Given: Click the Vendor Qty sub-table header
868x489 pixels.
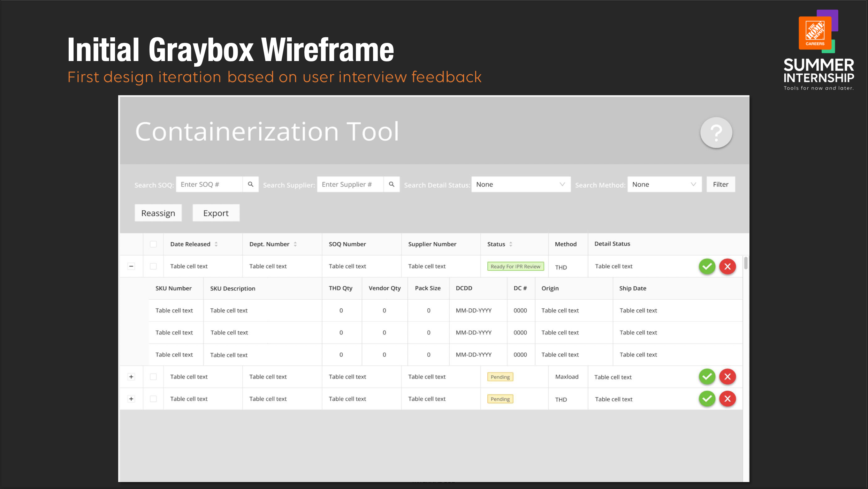Looking at the screenshot, I should [384, 288].
